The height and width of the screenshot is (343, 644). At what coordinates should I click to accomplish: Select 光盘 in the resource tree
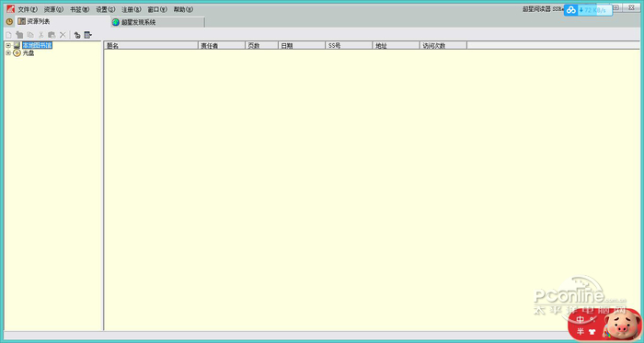point(29,53)
